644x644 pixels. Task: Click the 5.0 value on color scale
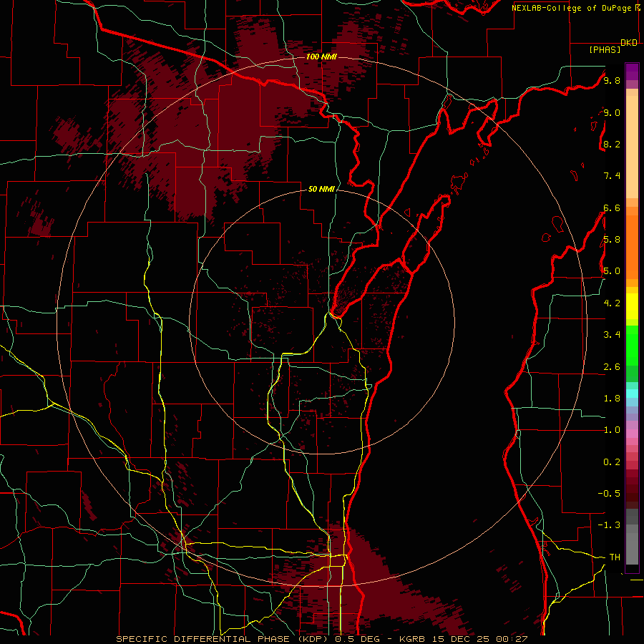tap(612, 271)
